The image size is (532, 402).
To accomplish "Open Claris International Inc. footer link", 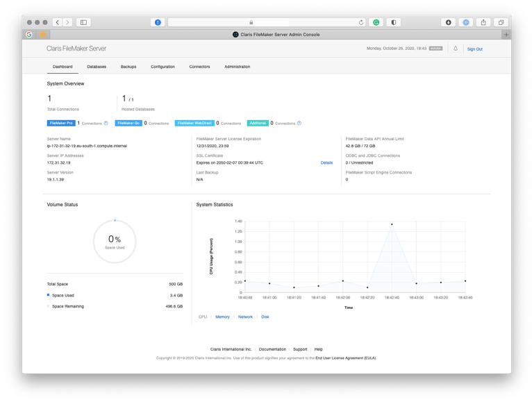I will [231, 349].
